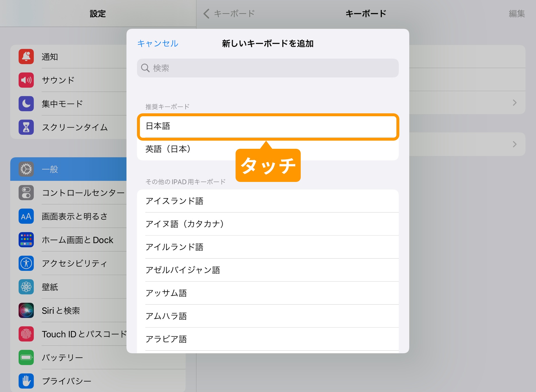This screenshot has width=536, height=392.
Task: Click the 検索 search field
Action: pos(268,68)
